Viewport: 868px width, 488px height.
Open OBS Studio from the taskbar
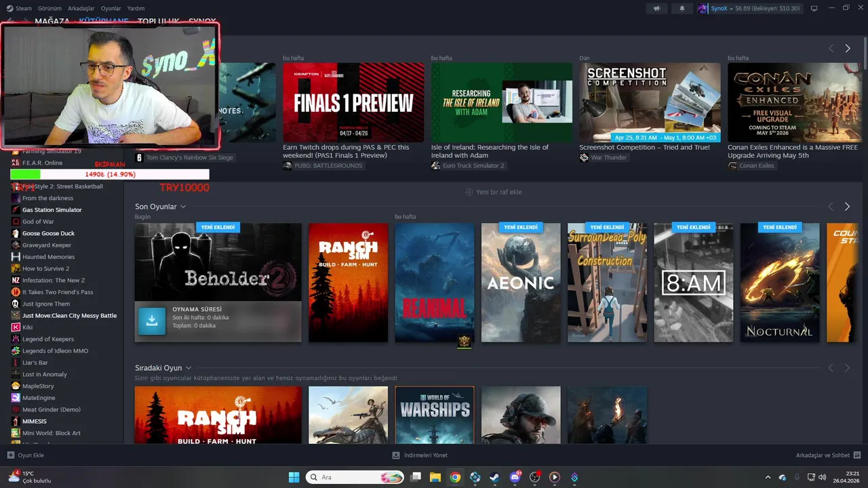point(534,477)
